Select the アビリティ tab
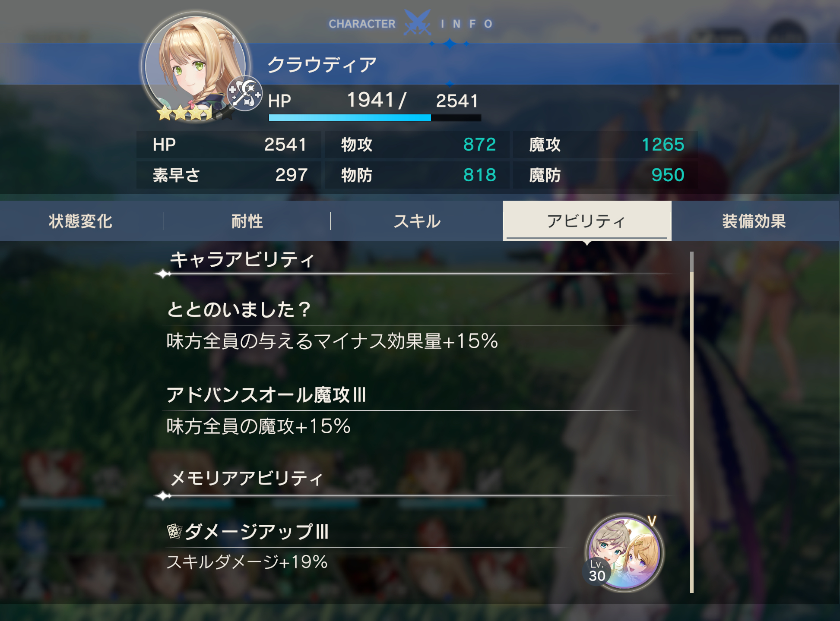Screen dimensions: 840x621 coord(587,221)
